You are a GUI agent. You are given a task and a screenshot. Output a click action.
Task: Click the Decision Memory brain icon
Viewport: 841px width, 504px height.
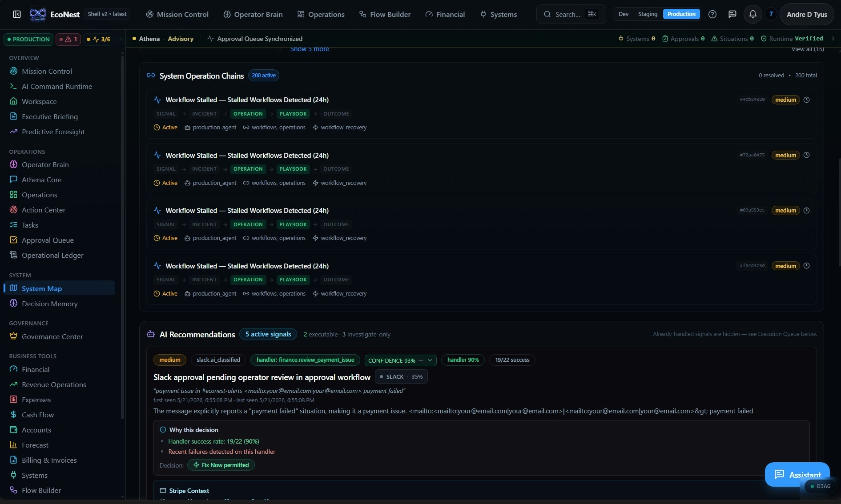point(13,304)
